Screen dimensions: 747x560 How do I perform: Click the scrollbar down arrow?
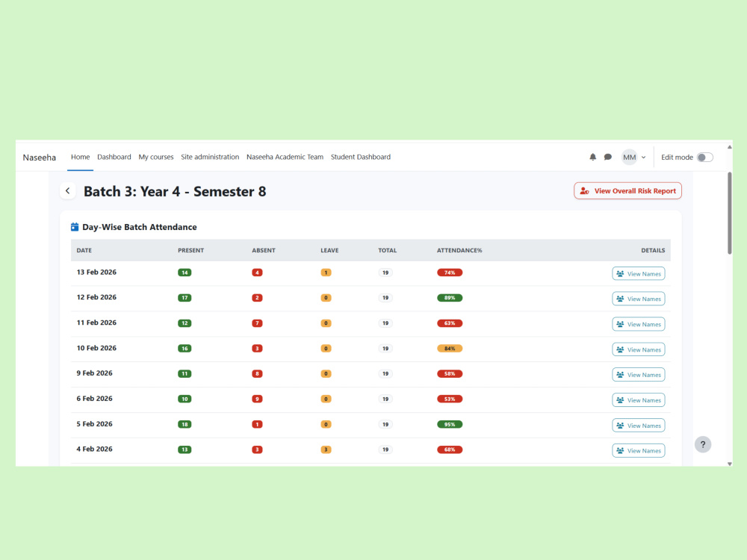(729, 464)
